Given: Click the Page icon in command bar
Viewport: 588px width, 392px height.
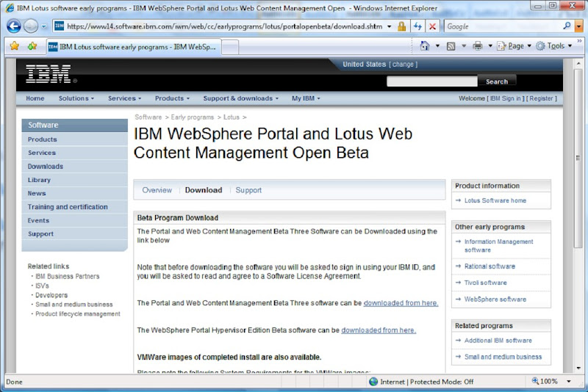Looking at the screenshot, I should click(501, 46).
